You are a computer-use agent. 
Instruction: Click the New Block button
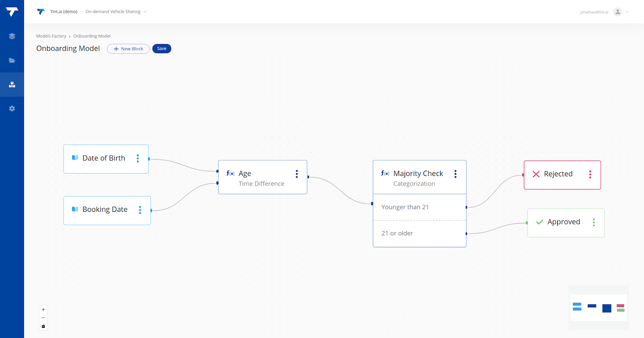(x=128, y=49)
